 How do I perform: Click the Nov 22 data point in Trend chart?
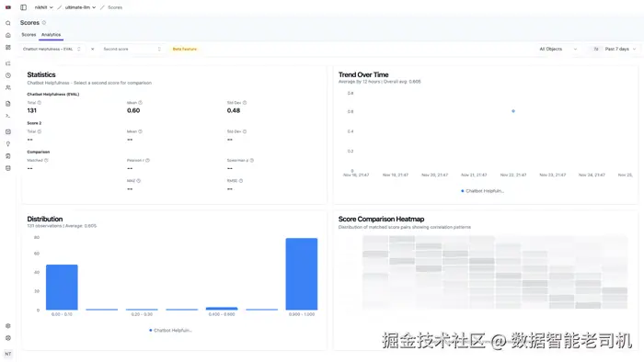(x=513, y=111)
